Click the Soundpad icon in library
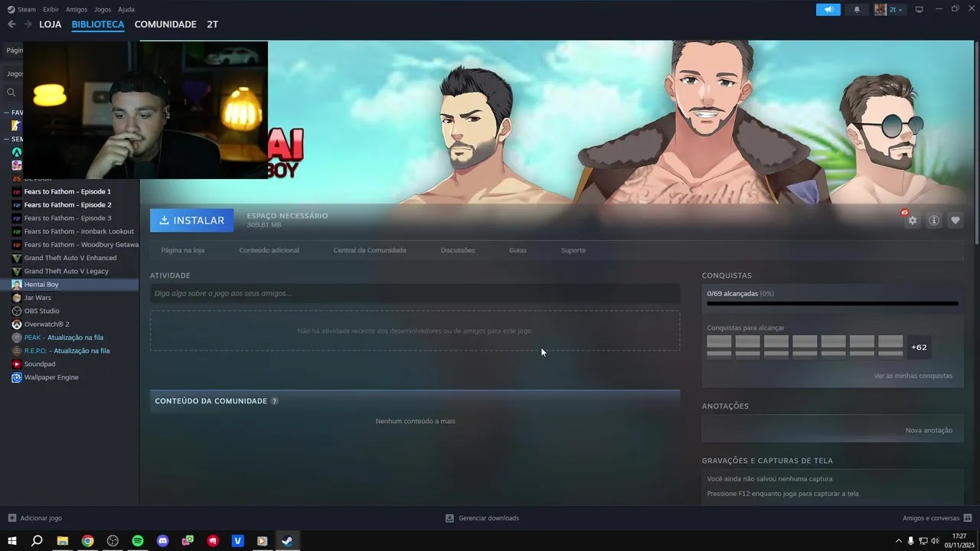Screen dimensions: 980x551 [17, 364]
